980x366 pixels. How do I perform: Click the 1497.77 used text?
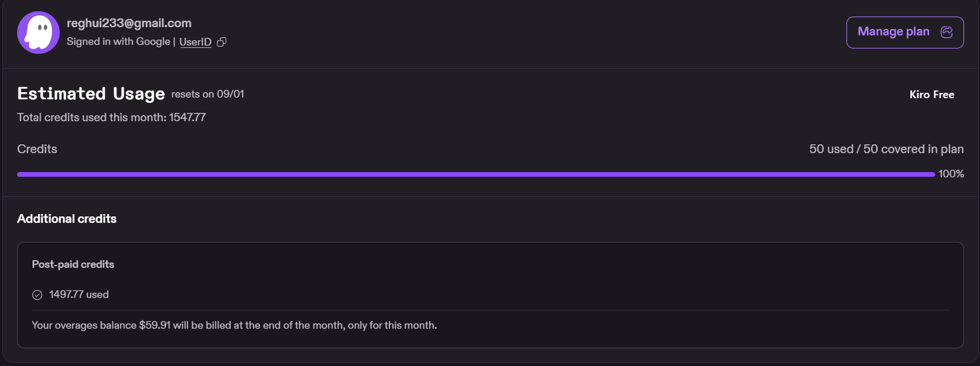click(79, 294)
